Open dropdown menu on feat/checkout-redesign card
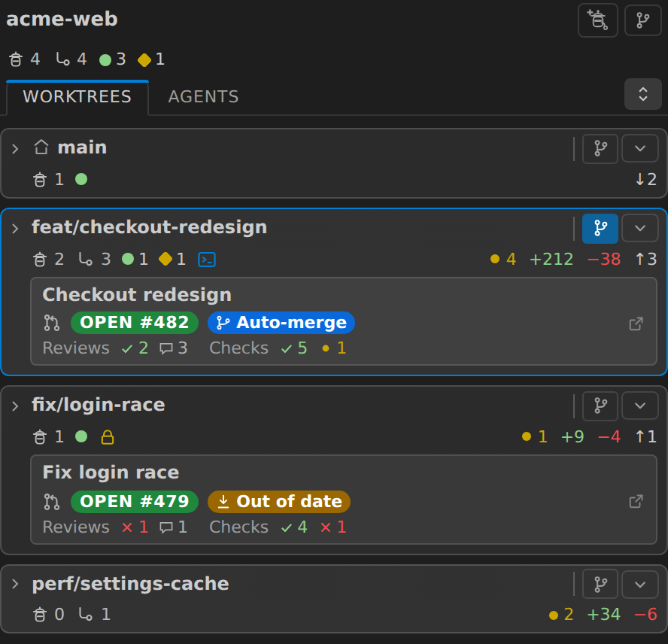 (640, 229)
